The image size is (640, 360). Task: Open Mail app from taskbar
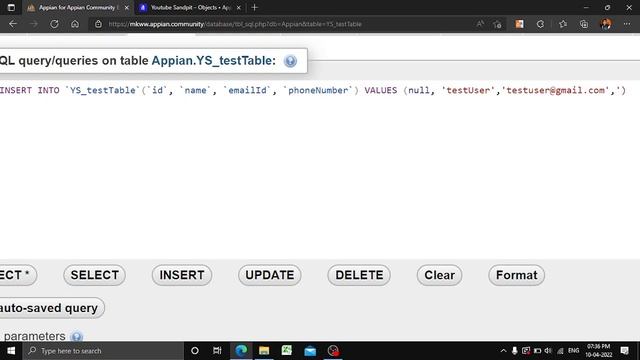coord(310,351)
